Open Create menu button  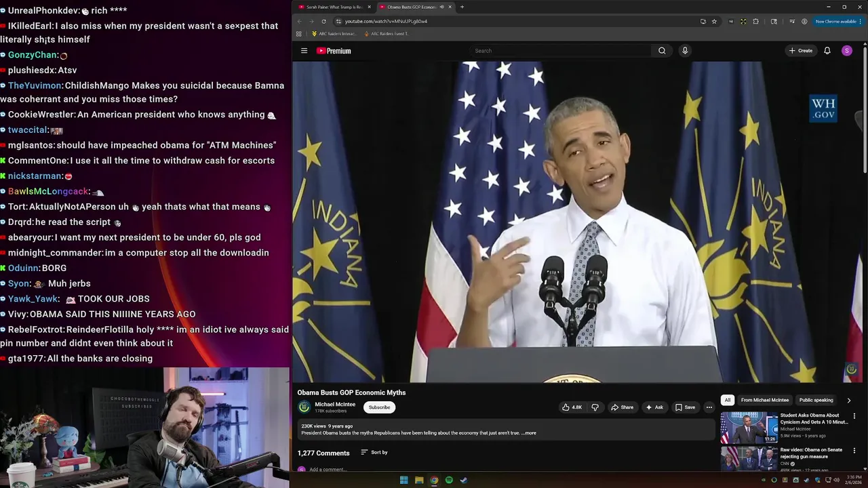(801, 51)
